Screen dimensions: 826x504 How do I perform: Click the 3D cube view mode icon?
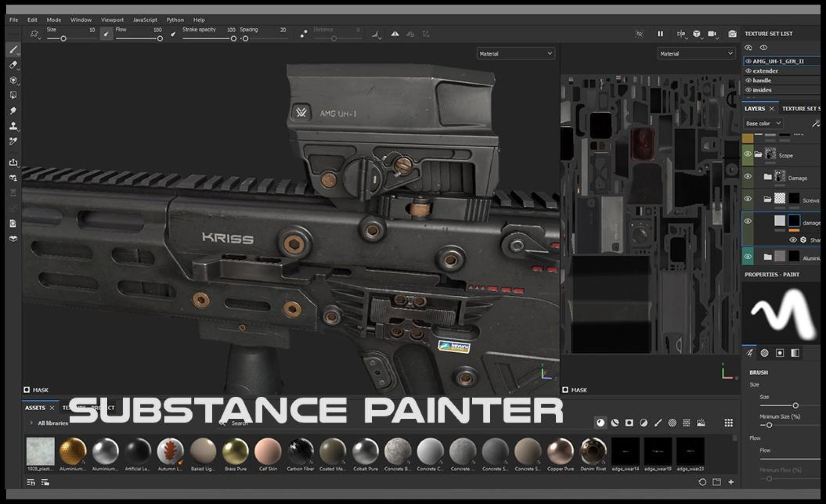click(x=696, y=34)
